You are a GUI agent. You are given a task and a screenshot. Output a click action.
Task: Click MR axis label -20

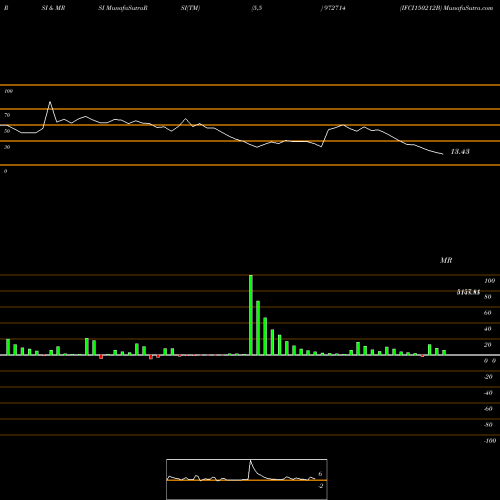(x=488, y=377)
